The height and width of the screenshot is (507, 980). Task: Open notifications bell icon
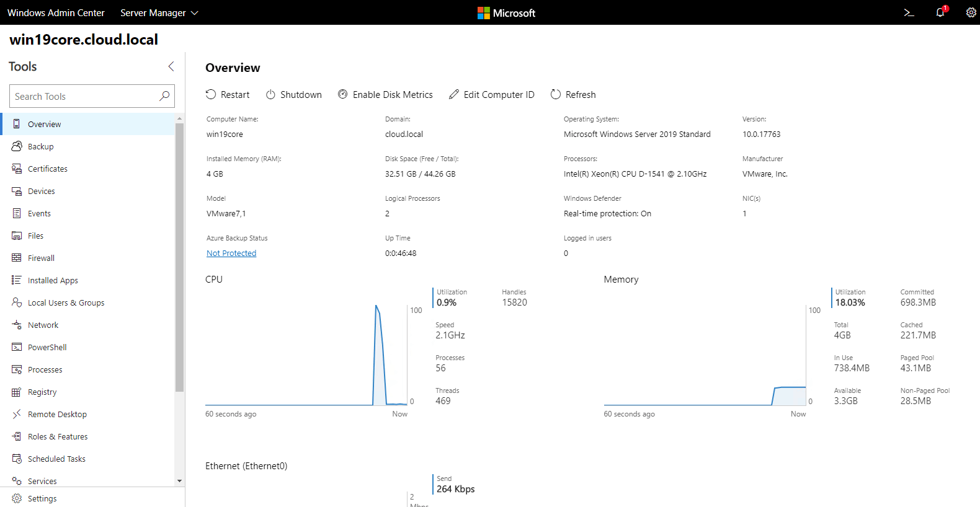coord(941,12)
